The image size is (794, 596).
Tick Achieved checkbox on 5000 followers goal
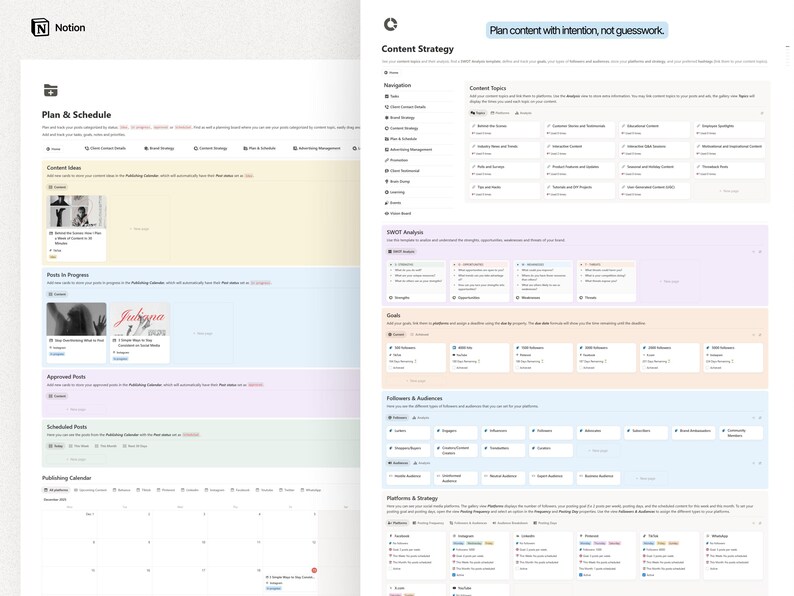[x=707, y=368]
